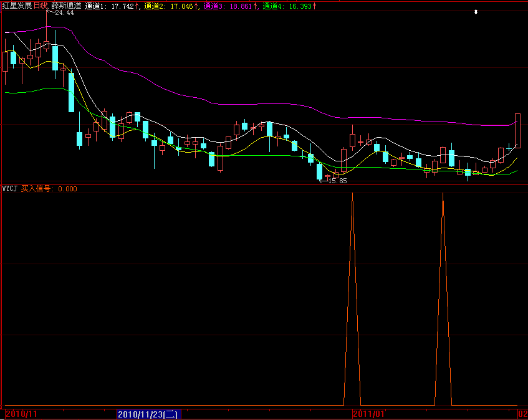This screenshot has height=420, width=528.
Task: Click the 通道1: 17.742 value
Action: (x=112, y=6)
